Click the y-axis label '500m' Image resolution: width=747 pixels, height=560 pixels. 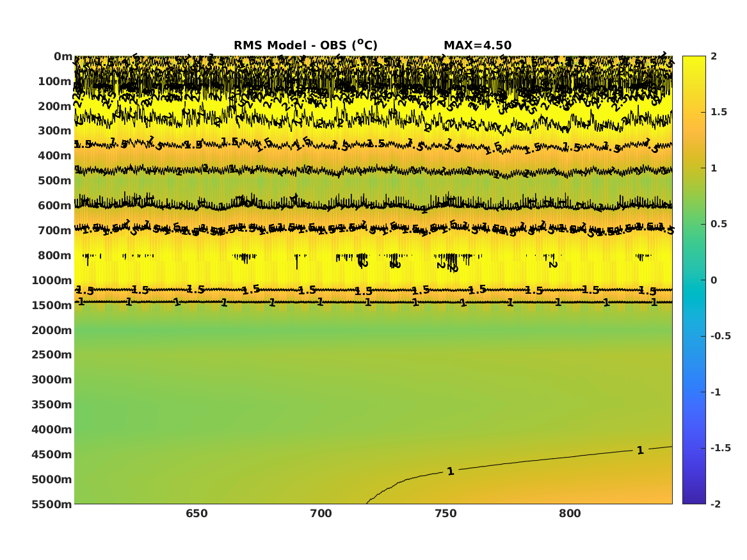click(55, 181)
